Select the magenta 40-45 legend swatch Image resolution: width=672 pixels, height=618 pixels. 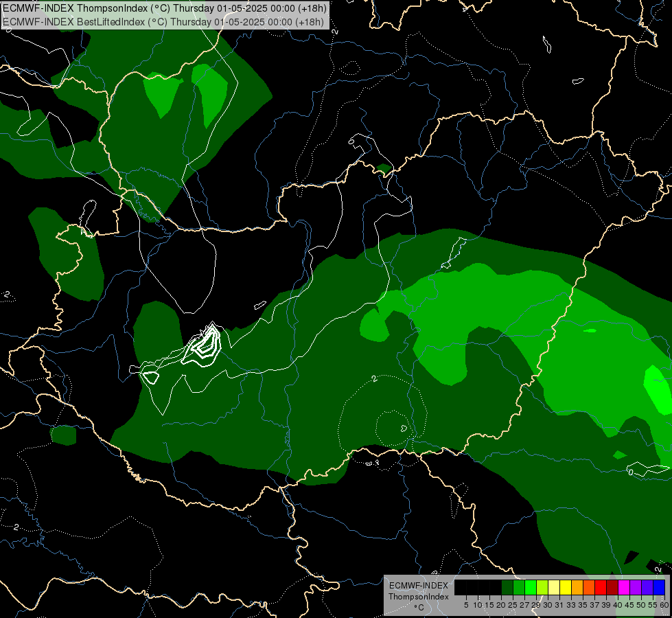624,587
